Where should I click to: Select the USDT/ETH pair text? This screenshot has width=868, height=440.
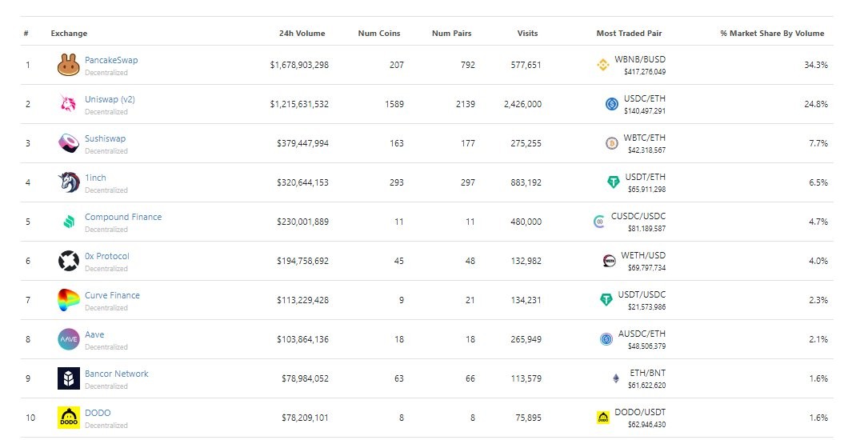pos(646,177)
